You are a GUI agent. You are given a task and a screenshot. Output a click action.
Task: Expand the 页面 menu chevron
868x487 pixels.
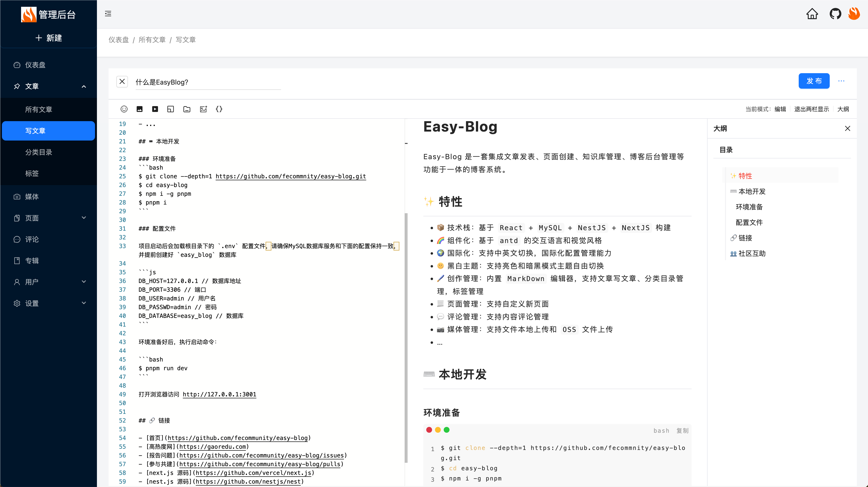pos(84,218)
